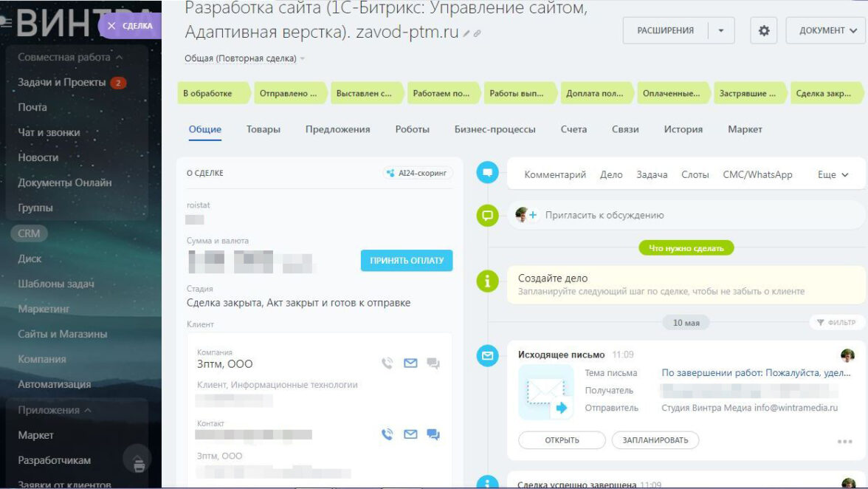Switch to Предложения tab
Screen dimensions: 868x489
[x=338, y=129]
